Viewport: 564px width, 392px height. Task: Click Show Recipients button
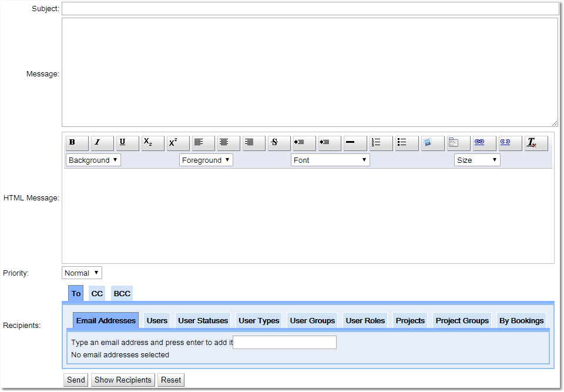[123, 380]
